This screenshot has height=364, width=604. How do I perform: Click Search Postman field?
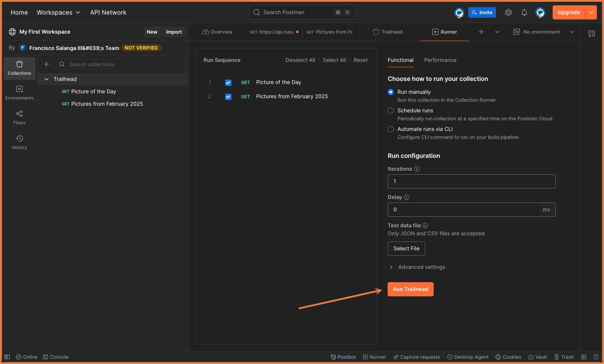302,12
